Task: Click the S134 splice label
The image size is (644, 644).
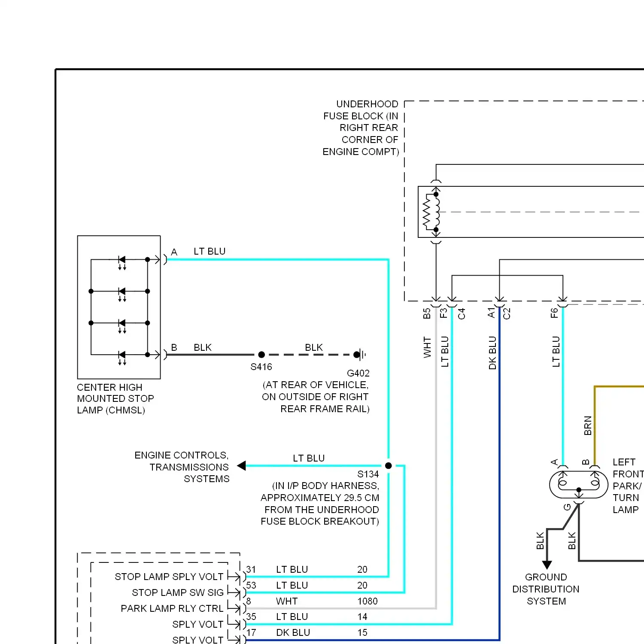Action: pyautogui.click(x=368, y=474)
